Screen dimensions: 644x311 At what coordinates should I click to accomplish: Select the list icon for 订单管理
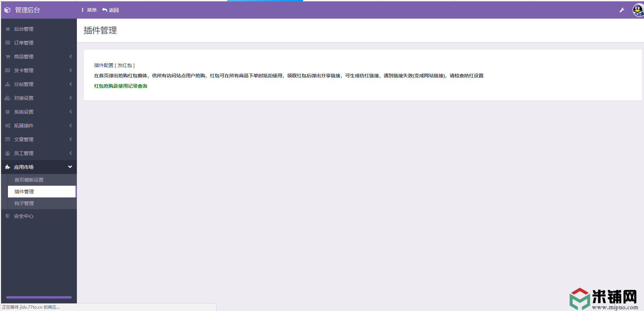(7, 43)
